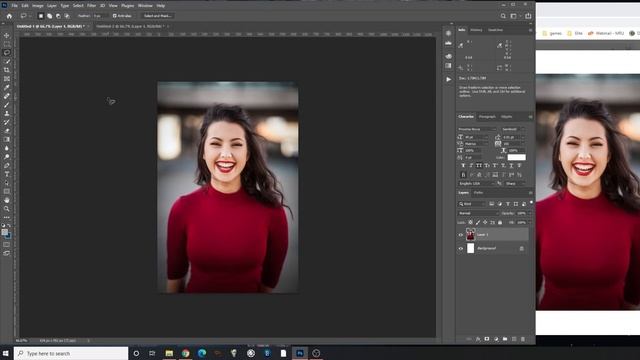Open File Explorer from the taskbar
640x360 pixels.
169,353
